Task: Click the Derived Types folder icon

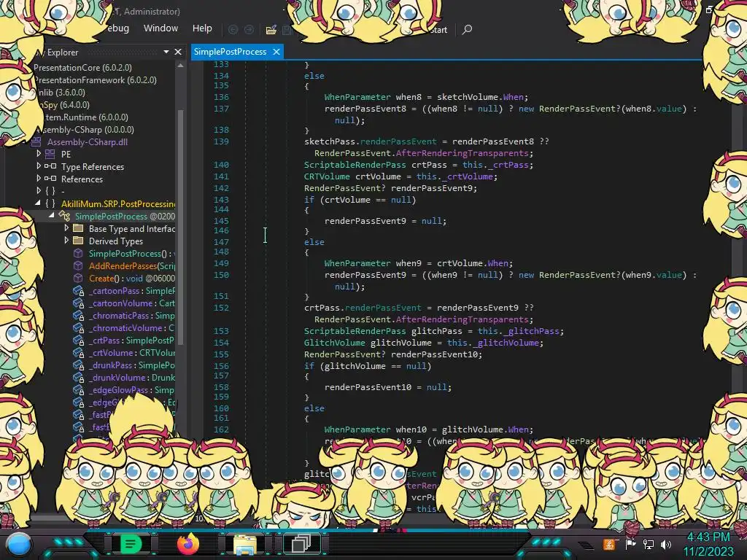Action: (78, 241)
